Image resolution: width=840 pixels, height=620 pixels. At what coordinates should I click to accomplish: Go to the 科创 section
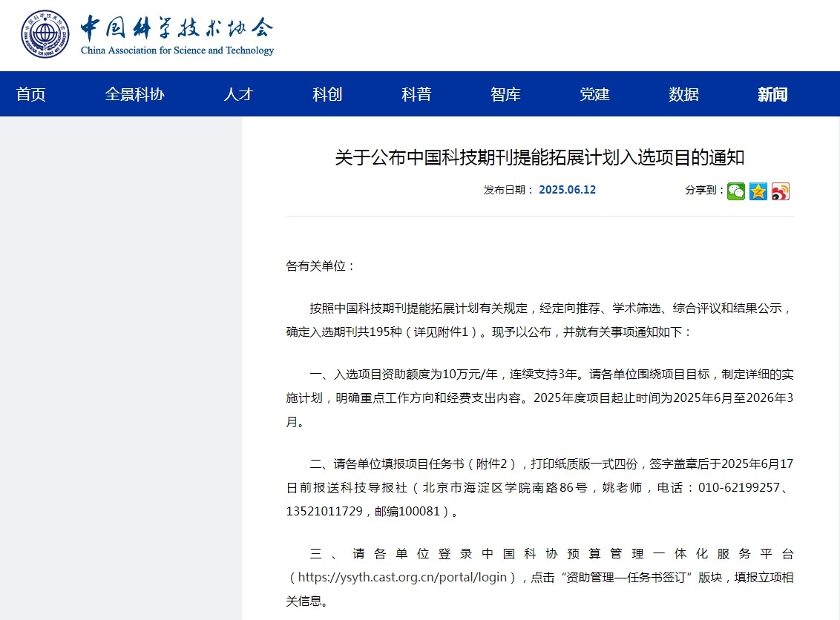tap(327, 94)
